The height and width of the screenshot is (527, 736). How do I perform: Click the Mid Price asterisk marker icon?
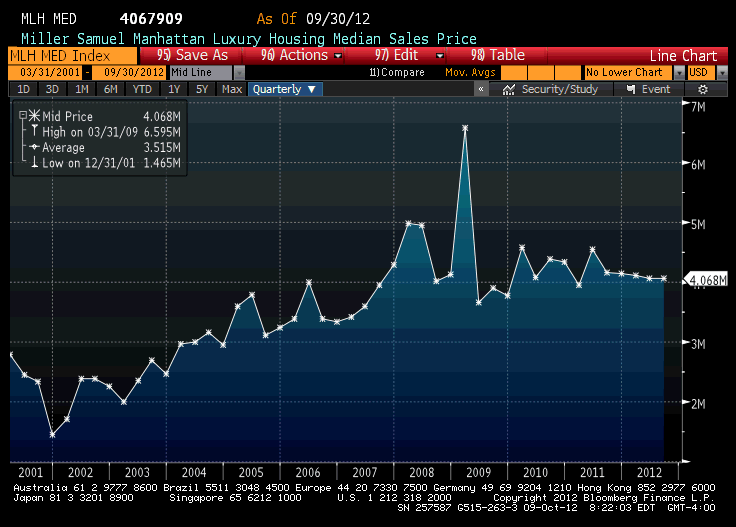coord(33,117)
